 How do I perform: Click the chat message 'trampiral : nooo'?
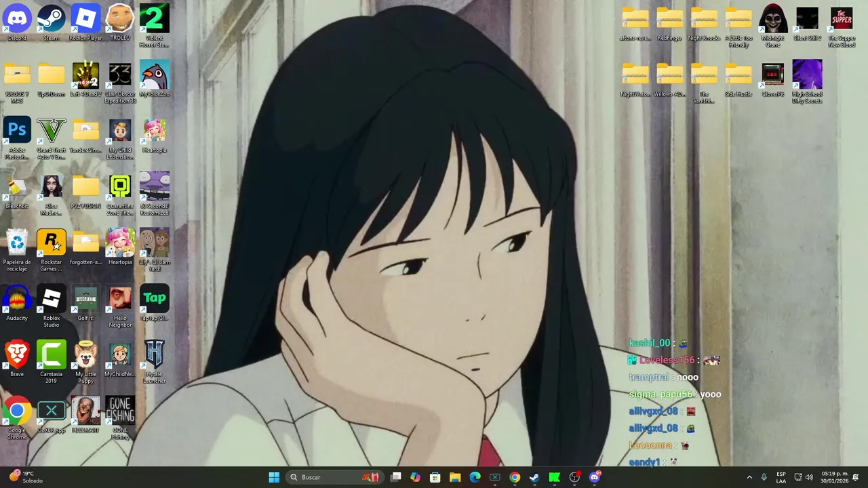click(663, 377)
